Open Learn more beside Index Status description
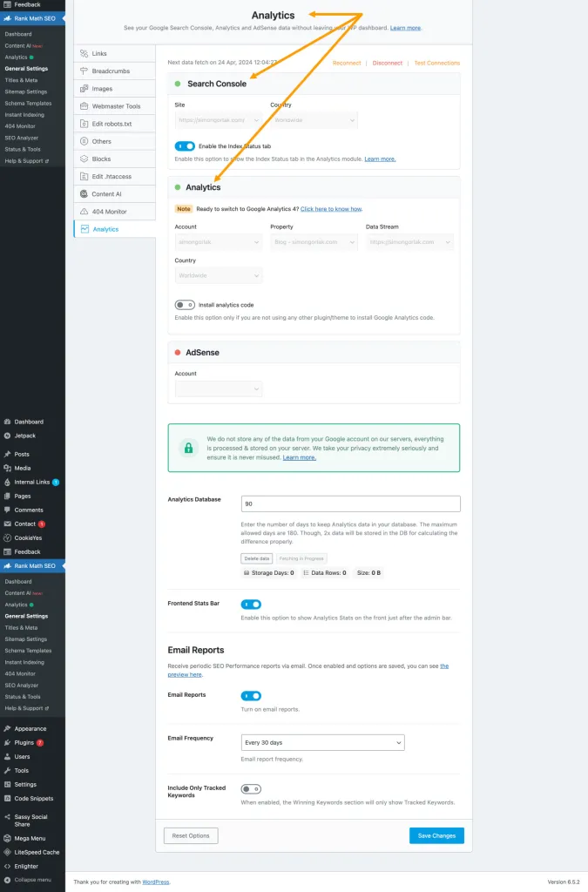 point(380,159)
